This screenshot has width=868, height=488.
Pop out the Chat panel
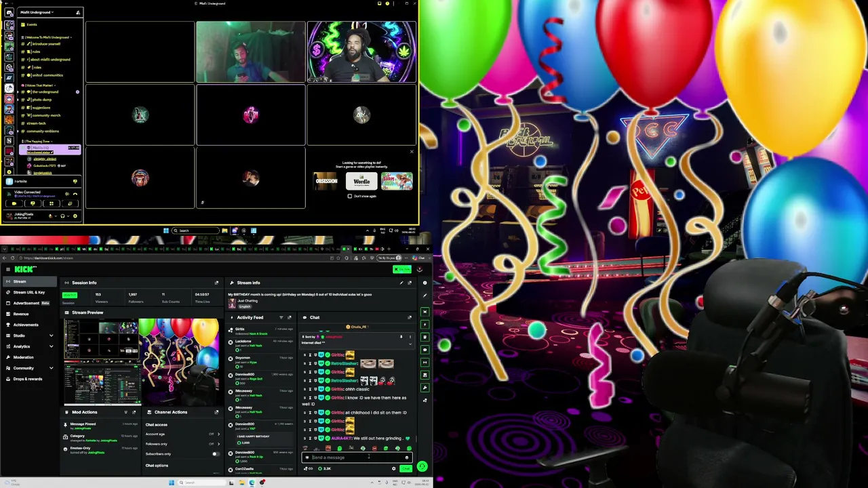(410, 317)
